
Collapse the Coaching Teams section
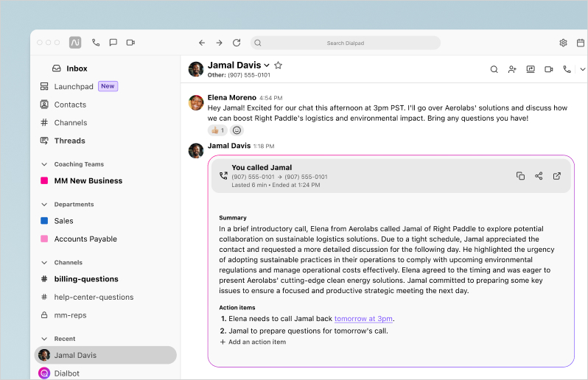coord(44,164)
